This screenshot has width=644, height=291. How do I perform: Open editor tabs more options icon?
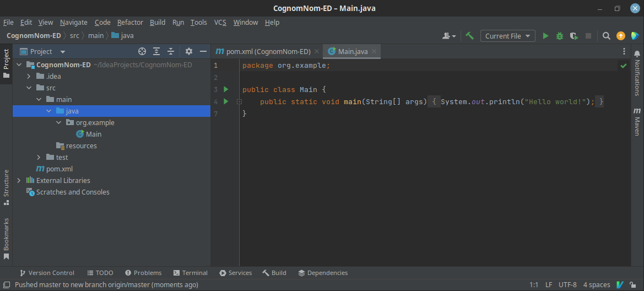click(624, 51)
